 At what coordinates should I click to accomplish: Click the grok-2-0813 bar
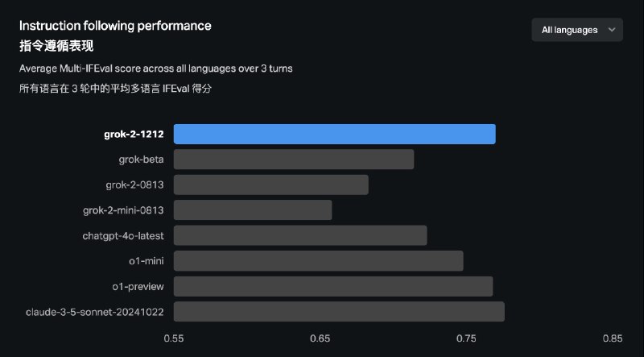click(x=270, y=185)
